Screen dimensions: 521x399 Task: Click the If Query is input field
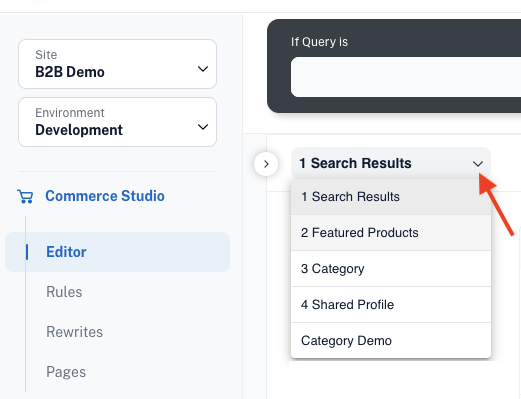(406, 77)
